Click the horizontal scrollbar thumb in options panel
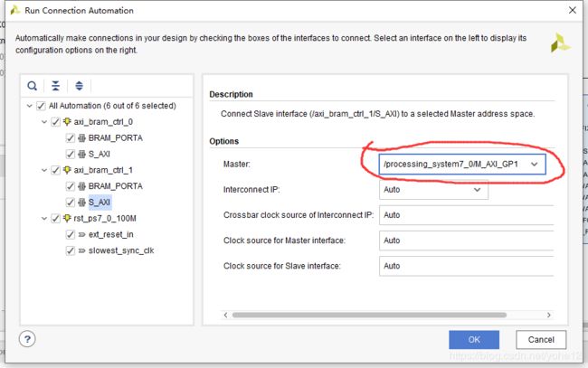 pos(369,315)
